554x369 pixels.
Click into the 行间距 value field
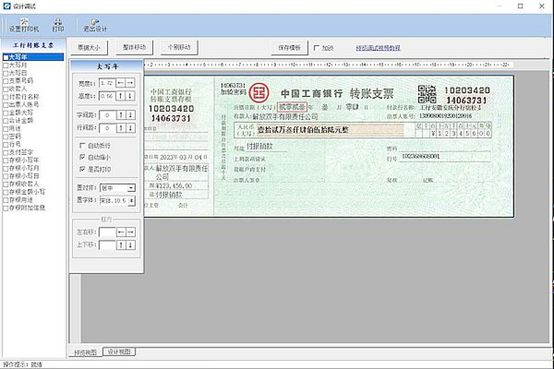coord(107,128)
